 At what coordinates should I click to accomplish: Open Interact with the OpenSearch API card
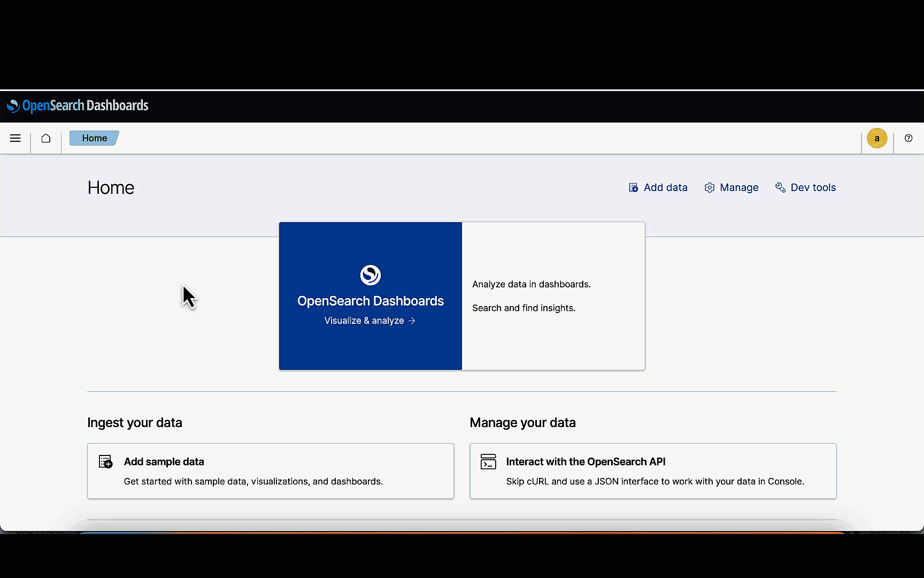coord(653,471)
